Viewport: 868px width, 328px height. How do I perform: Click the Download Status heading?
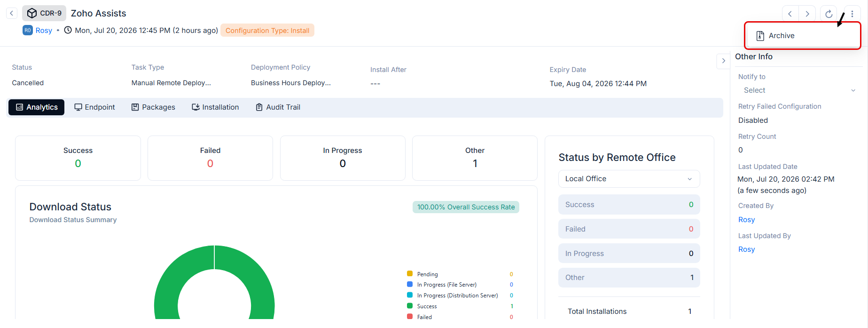(x=70, y=207)
